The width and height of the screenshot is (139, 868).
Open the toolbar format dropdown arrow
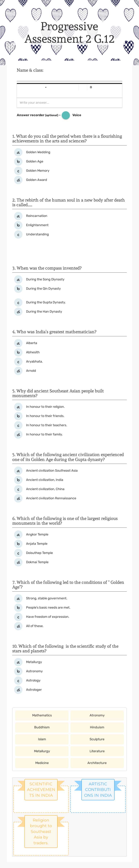click(46, 88)
